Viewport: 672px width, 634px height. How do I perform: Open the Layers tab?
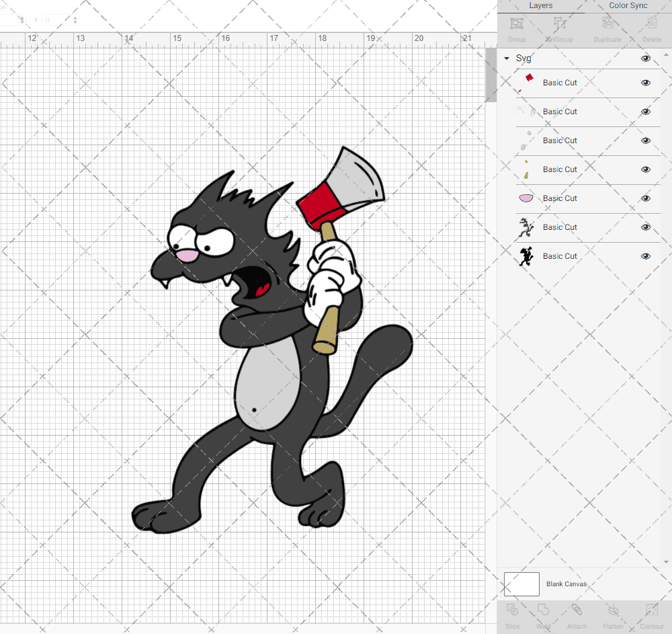pyautogui.click(x=540, y=5)
